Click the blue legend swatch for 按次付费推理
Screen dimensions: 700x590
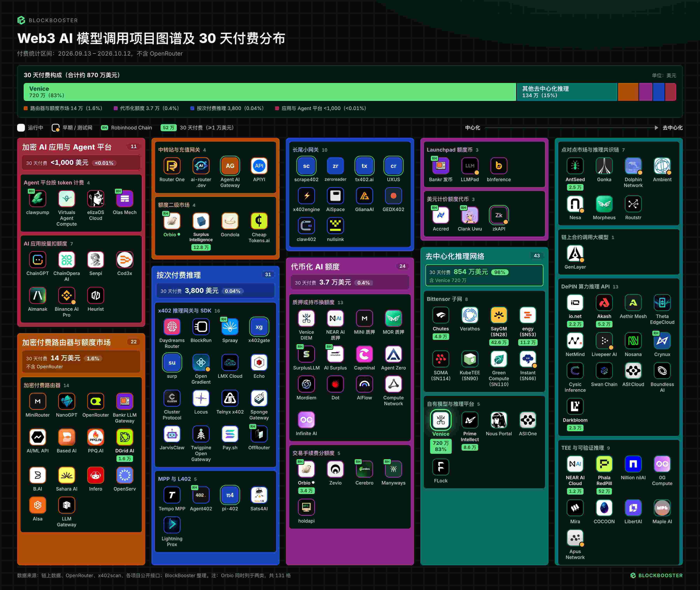point(192,108)
